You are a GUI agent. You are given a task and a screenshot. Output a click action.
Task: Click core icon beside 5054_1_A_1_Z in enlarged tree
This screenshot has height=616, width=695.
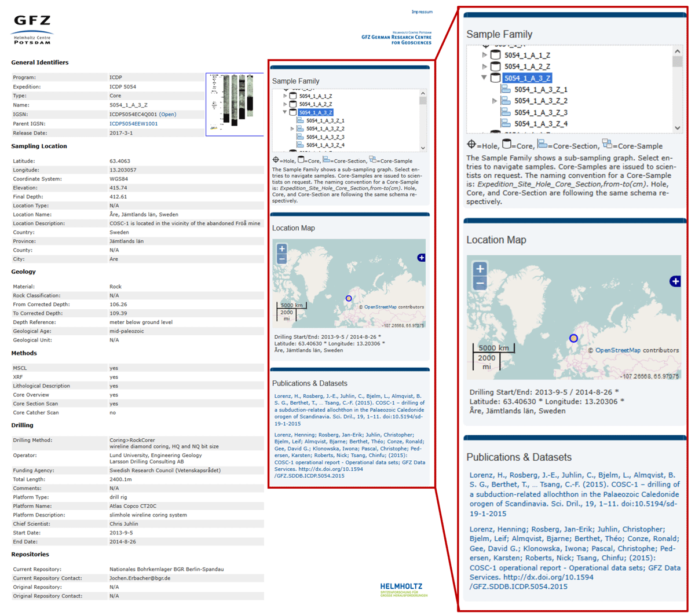point(495,55)
